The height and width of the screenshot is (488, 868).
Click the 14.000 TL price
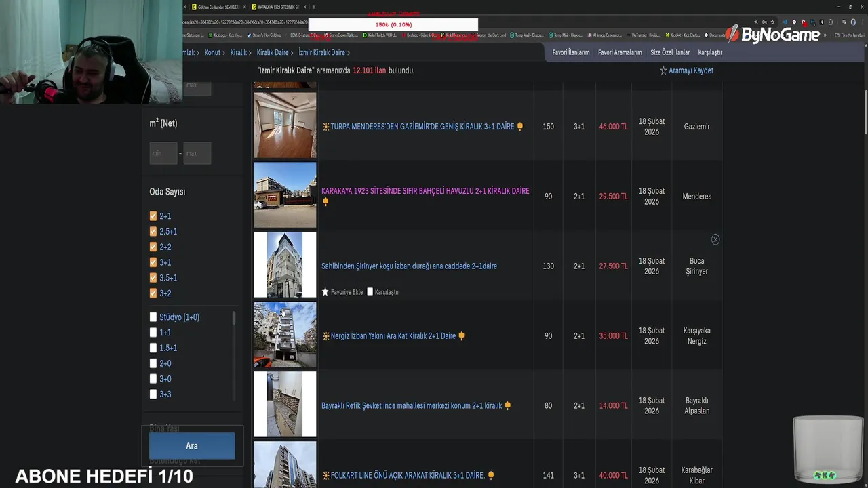pyautogui.click(x=614, y=405)
